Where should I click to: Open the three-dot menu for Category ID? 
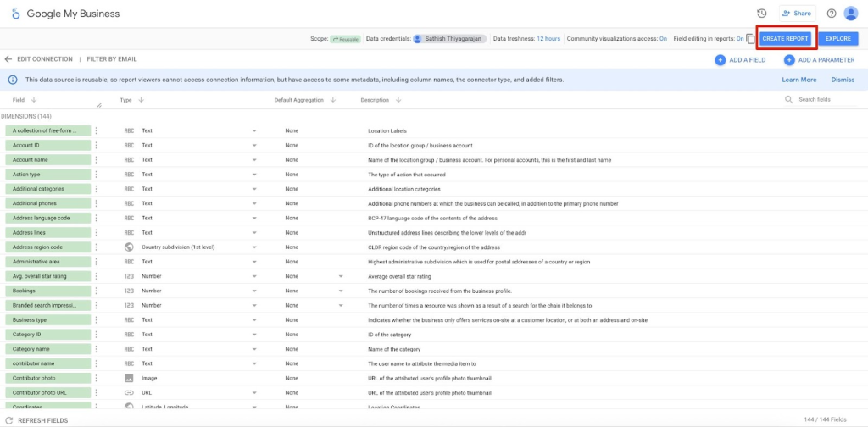pyautogui.click(x=97, y=334)
